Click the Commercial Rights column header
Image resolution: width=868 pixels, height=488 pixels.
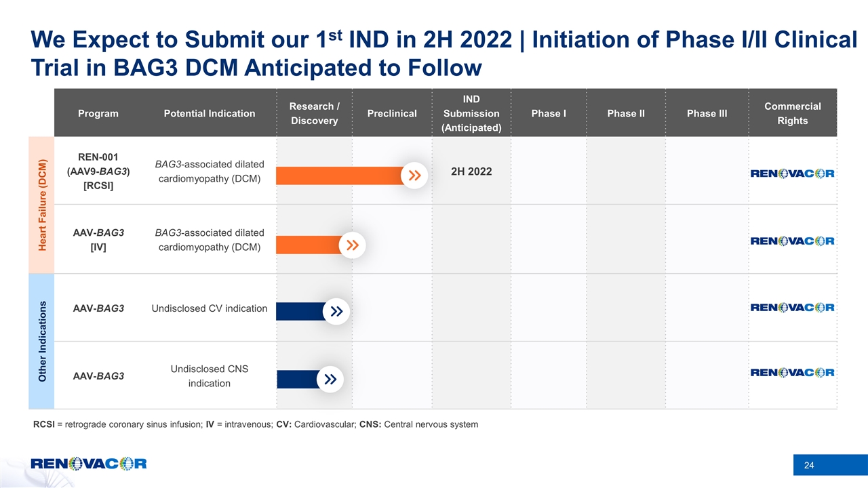pos(792,113)
